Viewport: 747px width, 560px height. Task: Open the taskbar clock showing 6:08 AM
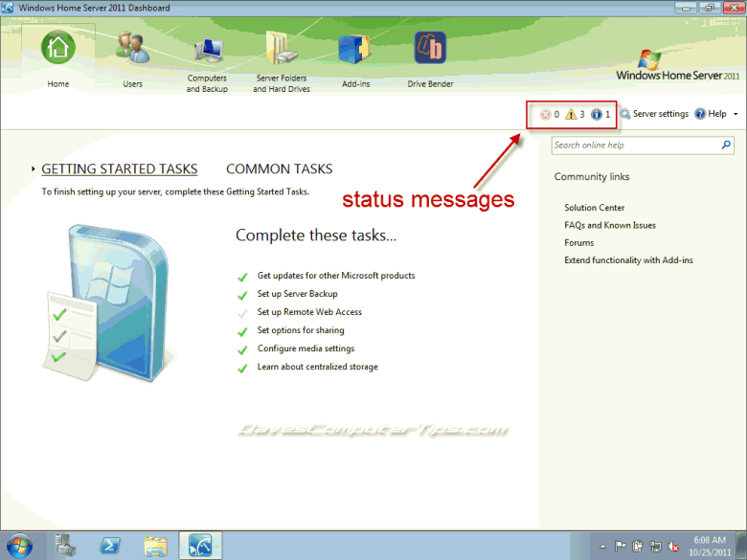[710, 547]
